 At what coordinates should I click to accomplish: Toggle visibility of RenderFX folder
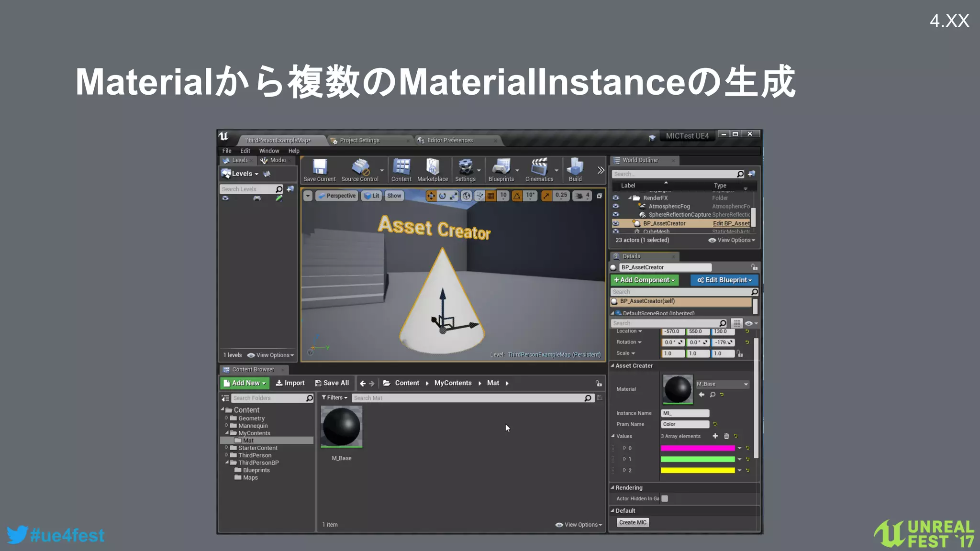(x=616, y=198)
